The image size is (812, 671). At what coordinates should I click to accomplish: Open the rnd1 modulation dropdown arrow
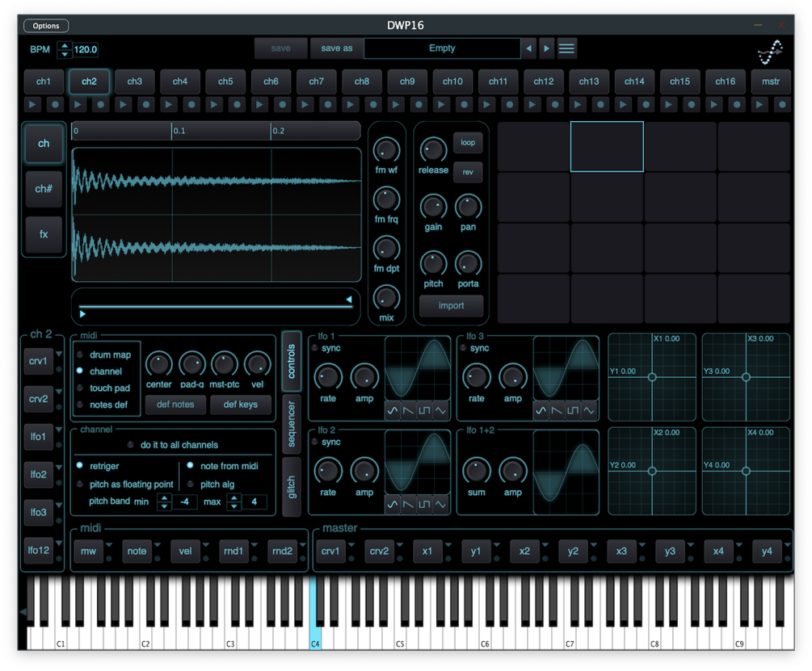[x=255, y=545]
